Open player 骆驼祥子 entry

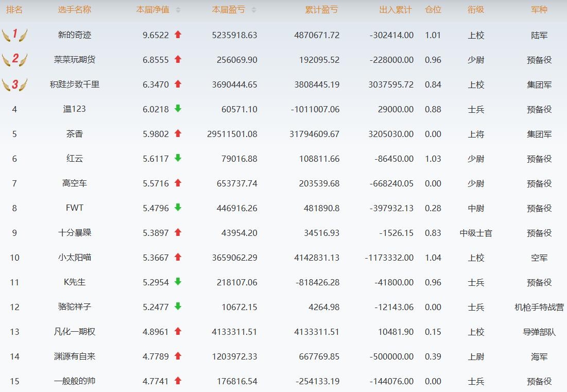pos(75,307)
